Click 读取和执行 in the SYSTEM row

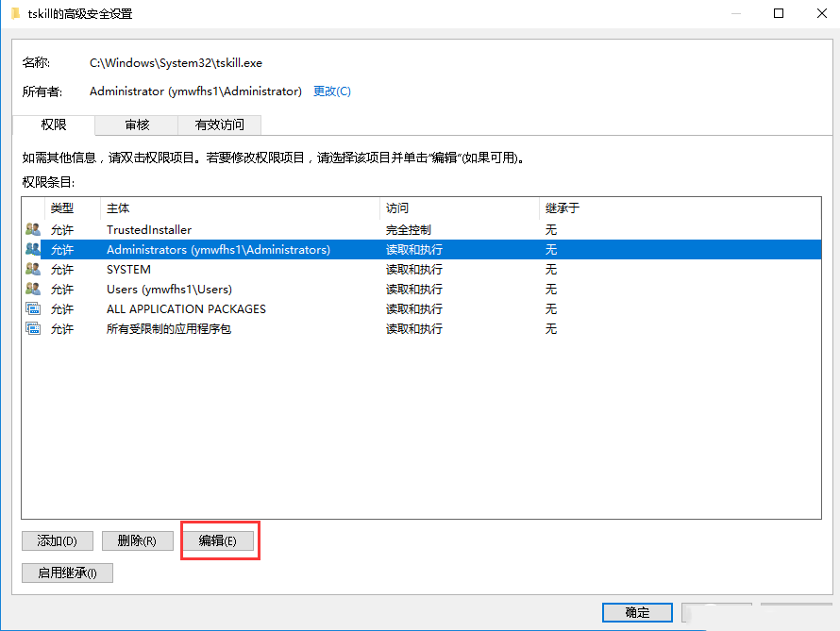(x=414, y=269)
